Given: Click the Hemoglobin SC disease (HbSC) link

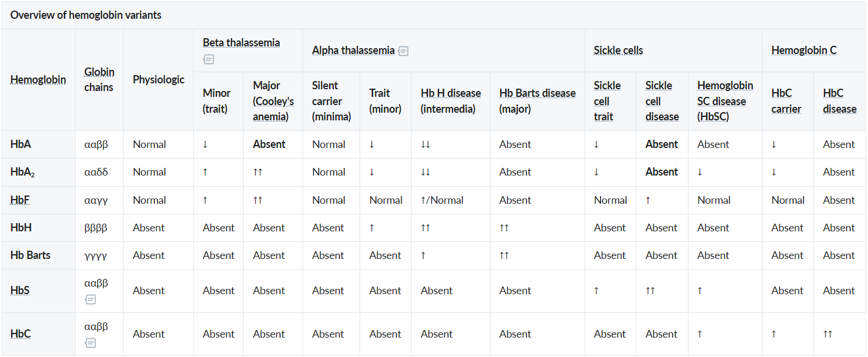Looking at the screenshot, I should pyautogui.click(x=725, y=101).
